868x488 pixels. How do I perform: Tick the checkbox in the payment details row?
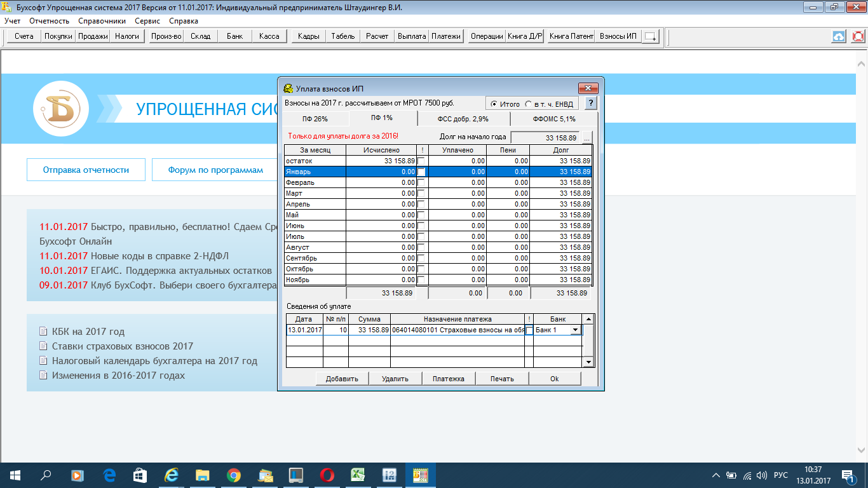tap(529, 330)
